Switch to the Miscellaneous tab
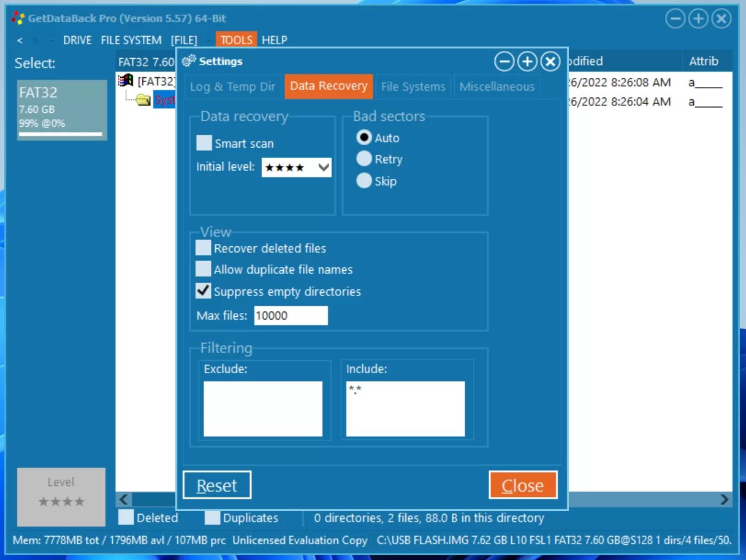 [497, 86]
